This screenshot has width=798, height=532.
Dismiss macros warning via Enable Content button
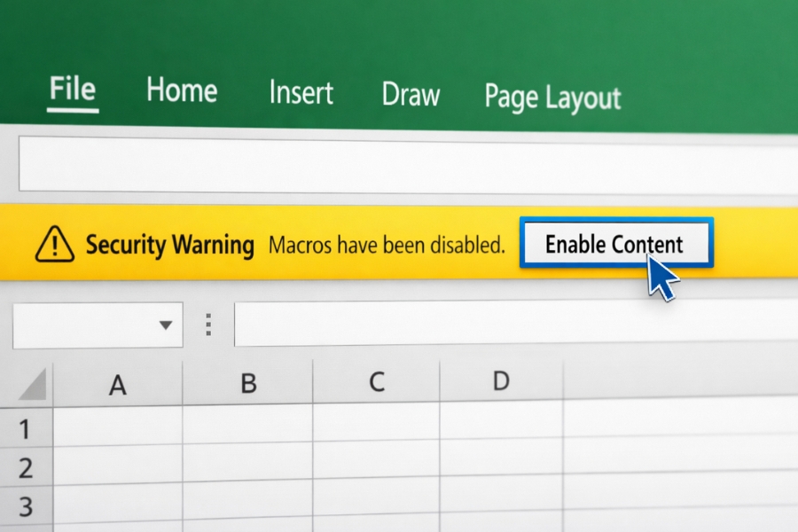(615, 243)
